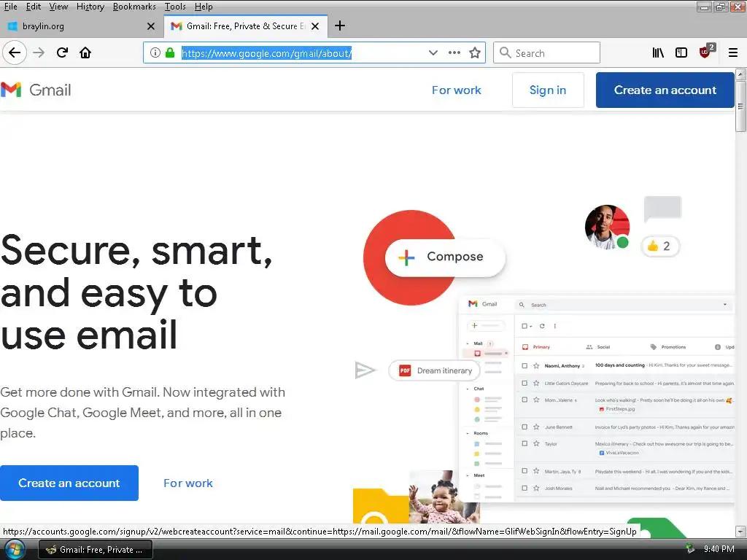Viewport: 747px width, 560px height.
Task: Go back with the browser back arrow
Action: coord(15,52)
